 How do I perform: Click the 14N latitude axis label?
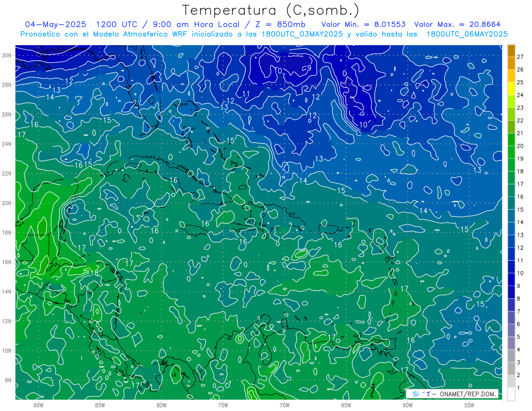pyautogui.click(x=7, y=291)
